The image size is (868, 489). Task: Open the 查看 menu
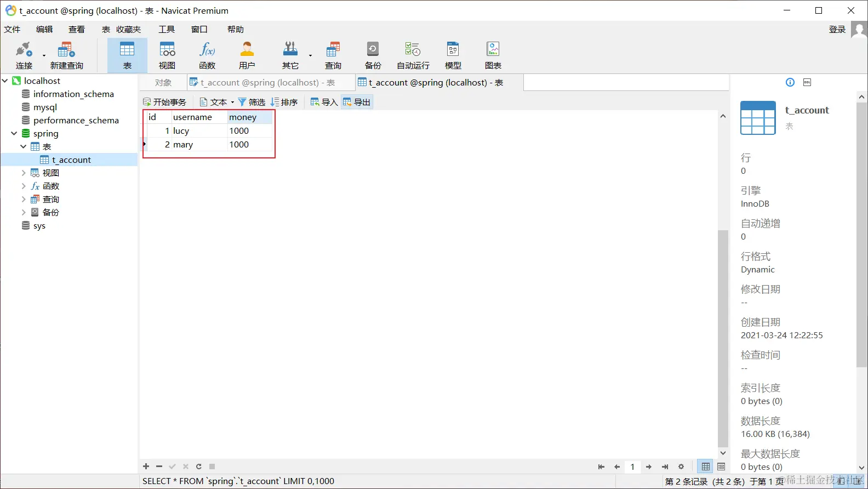[x=77, y=30]
